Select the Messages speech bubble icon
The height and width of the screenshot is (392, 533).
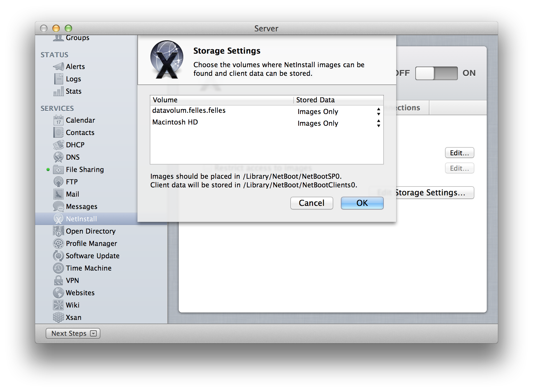[x=59, y=206]
